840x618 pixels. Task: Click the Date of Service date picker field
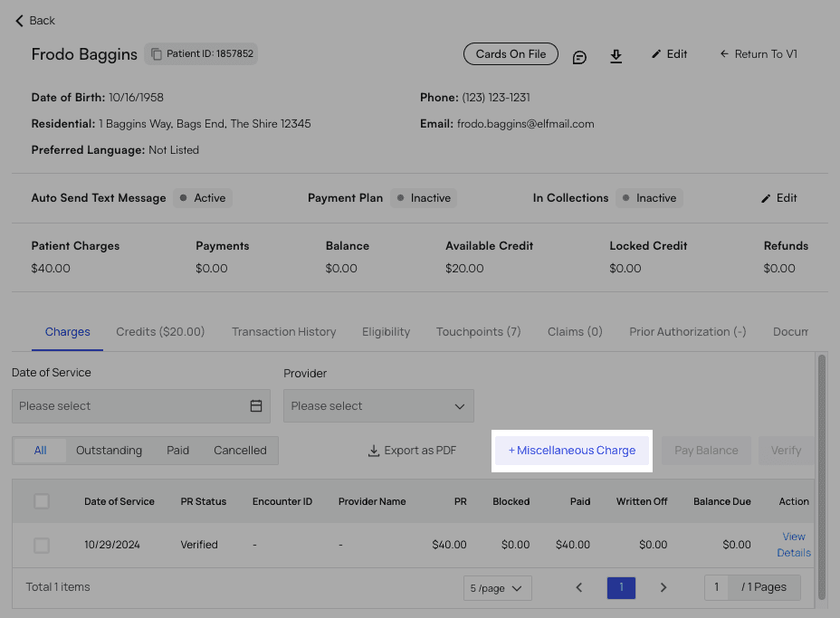click(x=141, y=406)
